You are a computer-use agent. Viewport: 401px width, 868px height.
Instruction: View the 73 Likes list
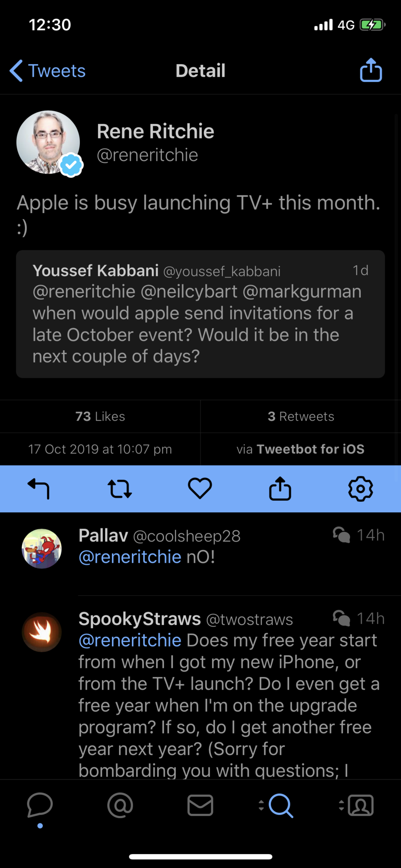point(100,416)
